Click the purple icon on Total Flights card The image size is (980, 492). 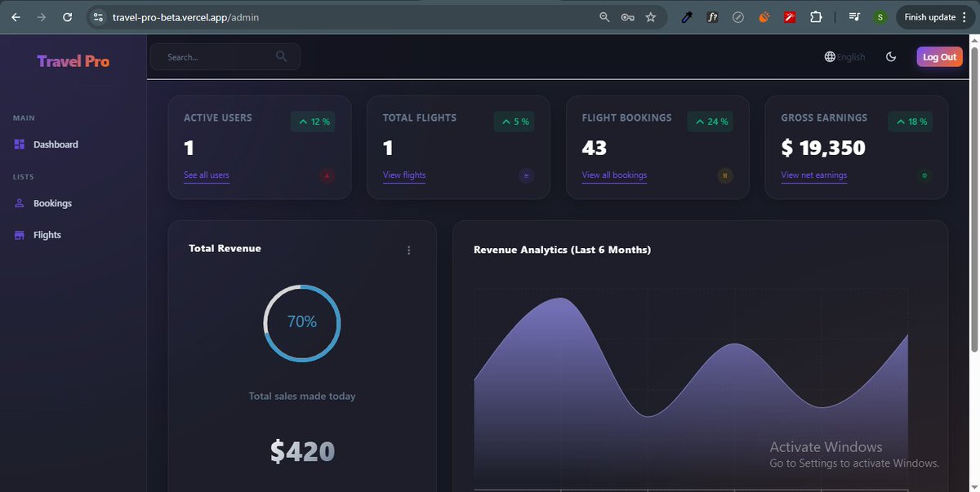point(527,175)
